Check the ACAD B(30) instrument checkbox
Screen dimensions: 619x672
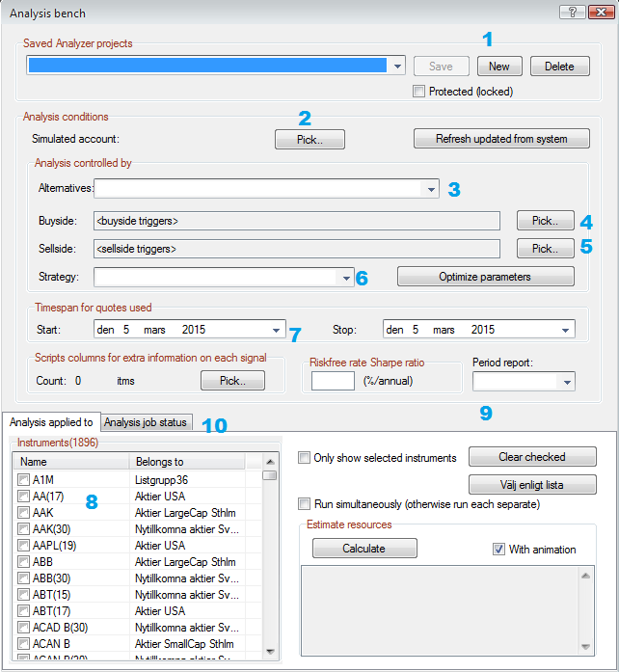(x=23, y=628)
